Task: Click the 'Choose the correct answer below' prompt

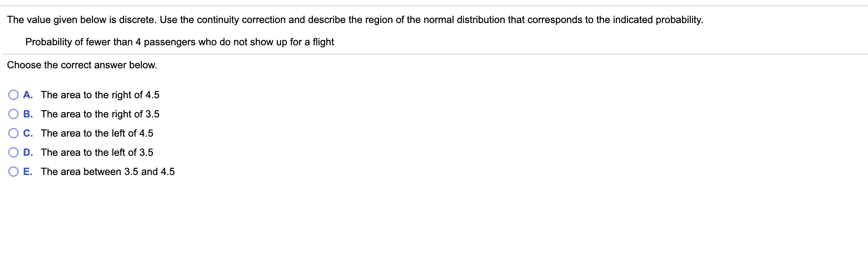Action: [x=82, y=65]
